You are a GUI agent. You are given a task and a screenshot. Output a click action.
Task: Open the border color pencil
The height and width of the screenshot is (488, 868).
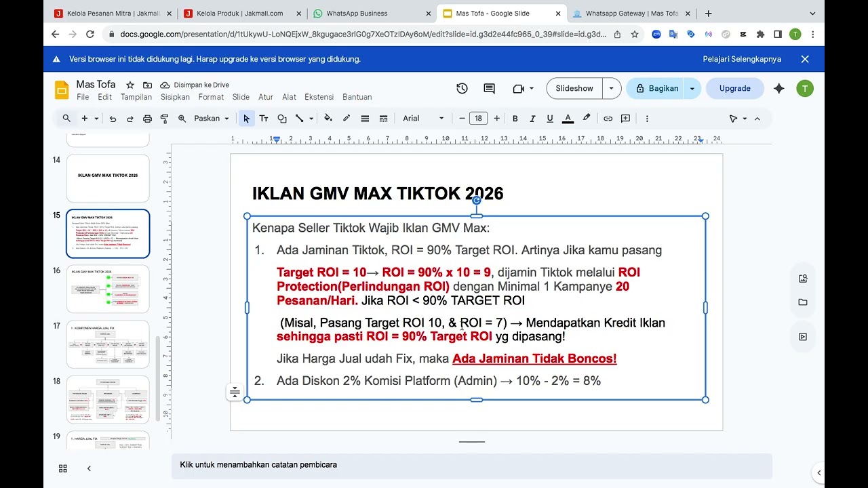tap(347, 119)
